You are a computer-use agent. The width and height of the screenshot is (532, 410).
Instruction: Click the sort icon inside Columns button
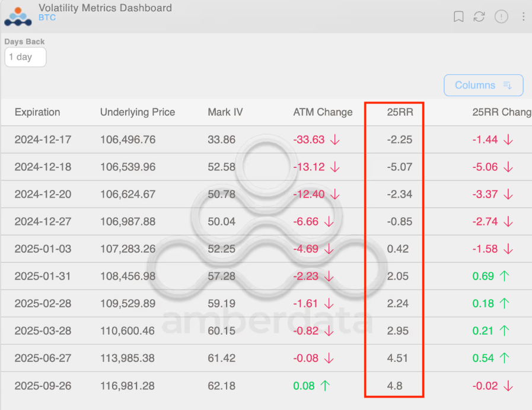click(x=507, y=85)
